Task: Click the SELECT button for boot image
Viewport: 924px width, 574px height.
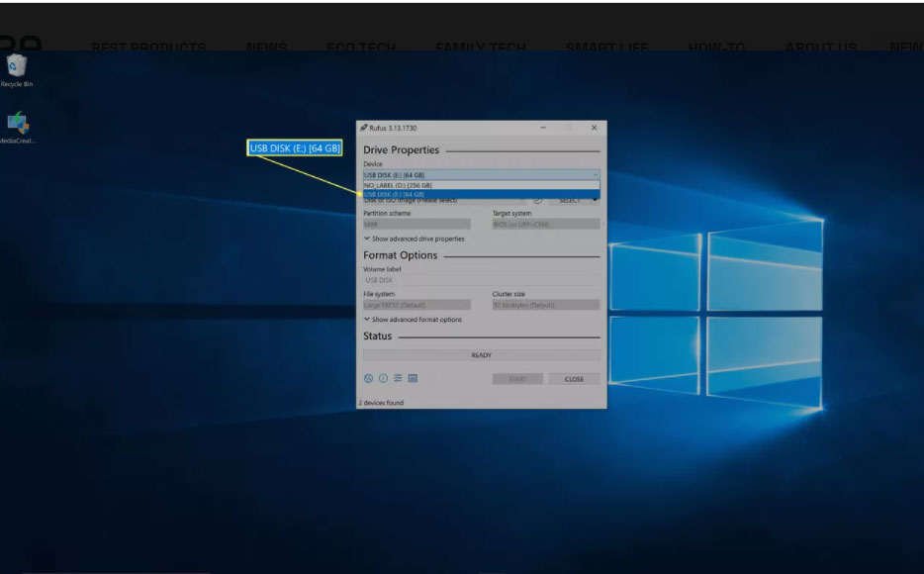Action: click(x=569, y=200)
